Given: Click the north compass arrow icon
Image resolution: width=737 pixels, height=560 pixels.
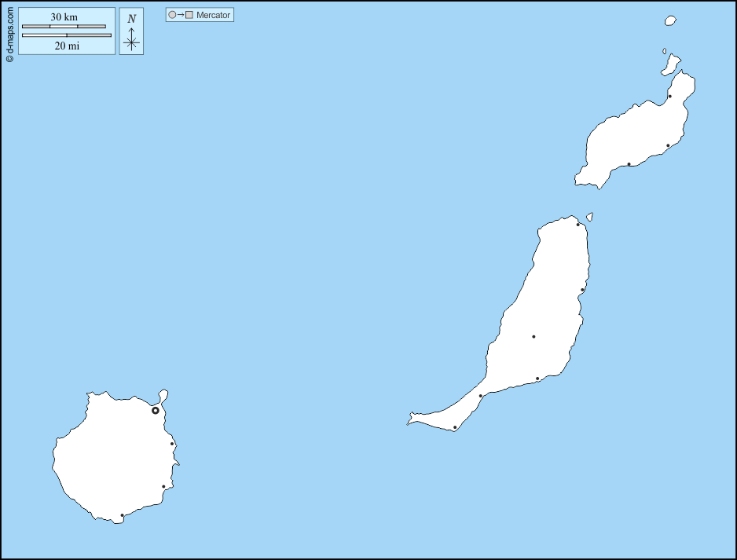Looking at the screenshot, I should coord(131,32).
